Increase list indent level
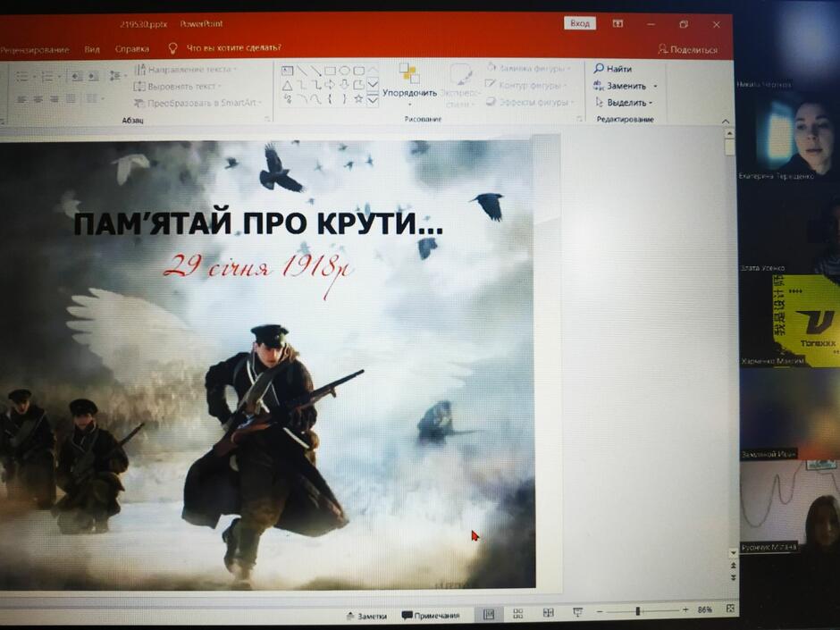 93,77
